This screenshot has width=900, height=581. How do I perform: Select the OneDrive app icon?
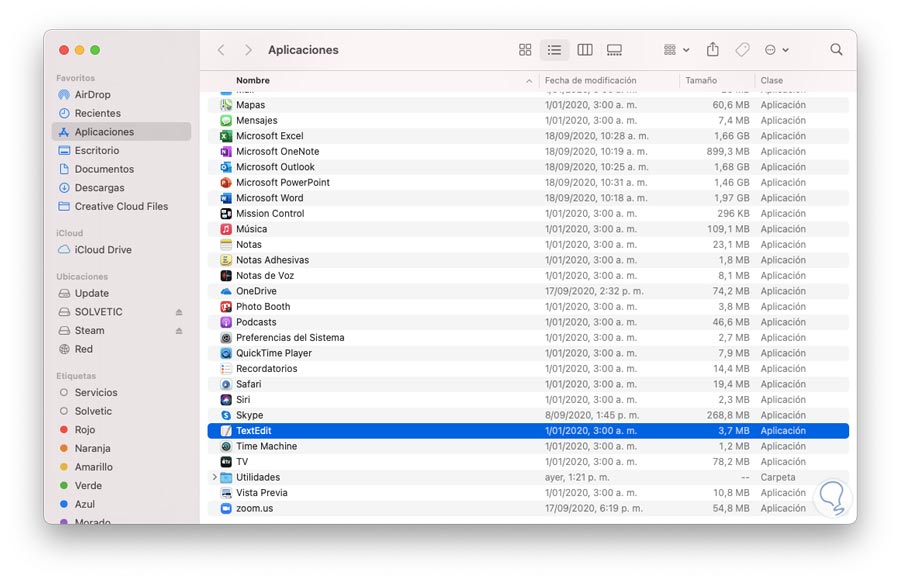point(226,291)
